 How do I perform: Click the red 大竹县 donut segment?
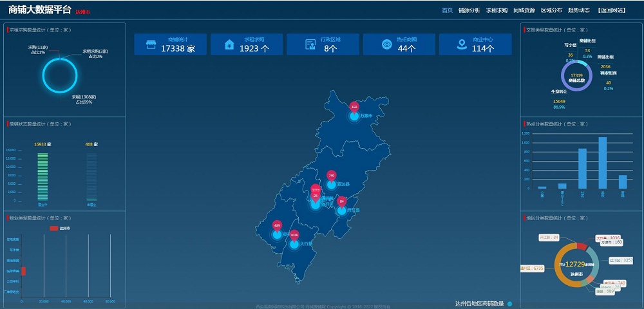(582, 246)
